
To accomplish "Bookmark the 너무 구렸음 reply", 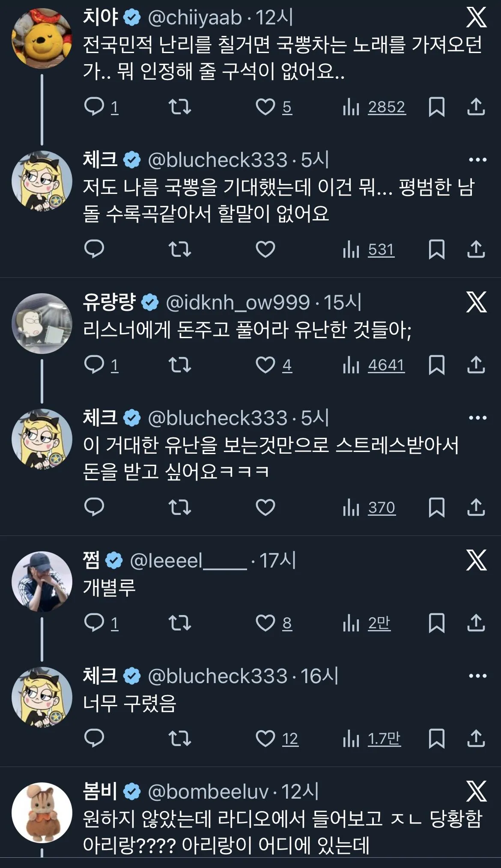I will (x=436, y=739).
